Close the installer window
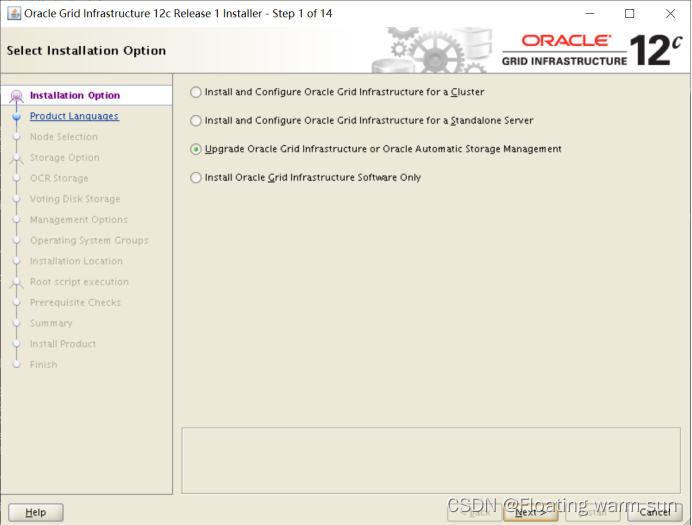This screenshot has width=692, height=525. [x=670, y=14]
